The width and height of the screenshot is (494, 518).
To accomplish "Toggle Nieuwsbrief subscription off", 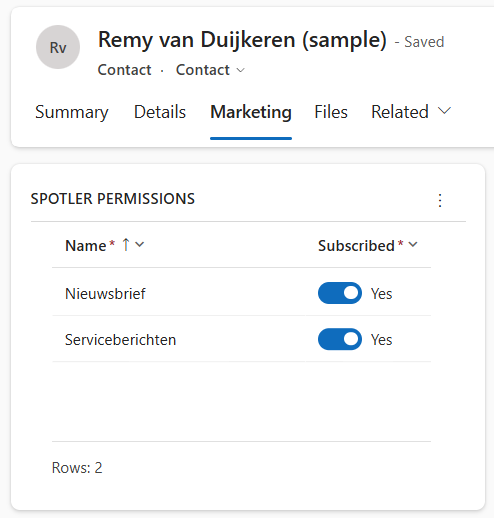I will coord(340,293).
